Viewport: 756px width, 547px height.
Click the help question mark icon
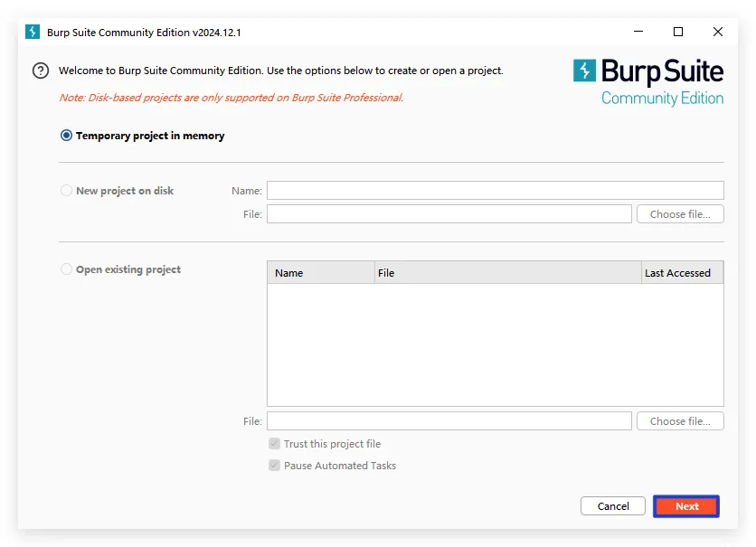pos(40,71)
